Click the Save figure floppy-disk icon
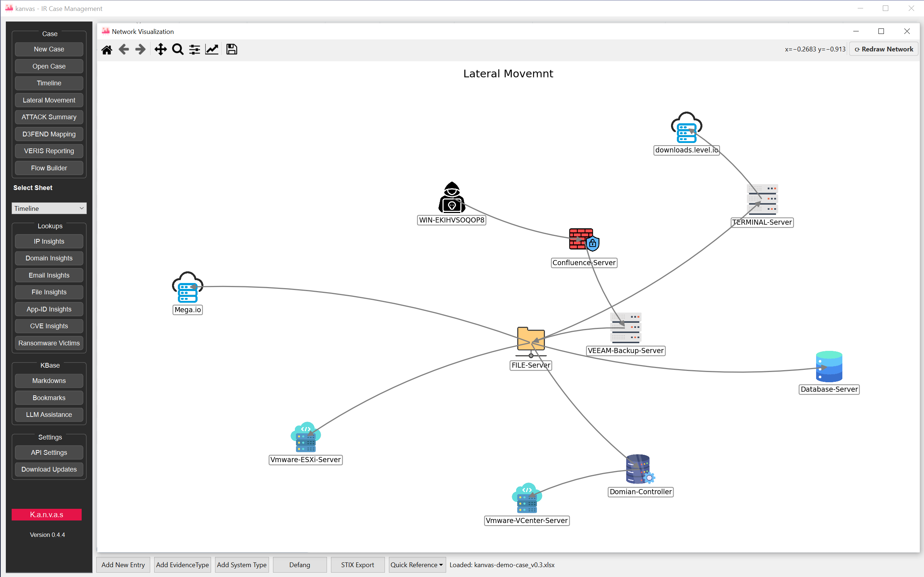The width and height of the screenshot is (924, 577). [231, 50]
